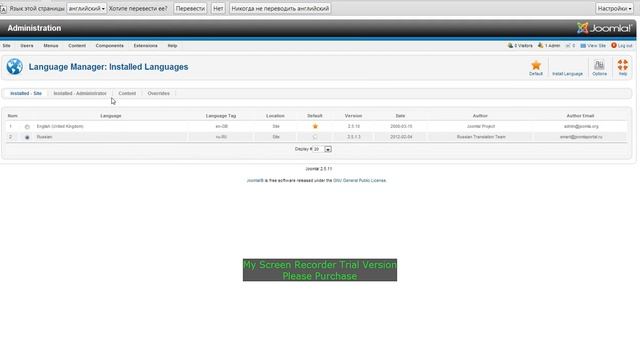640x360 pixels.
Task: Open the Users menu
Action: [27, 46]
